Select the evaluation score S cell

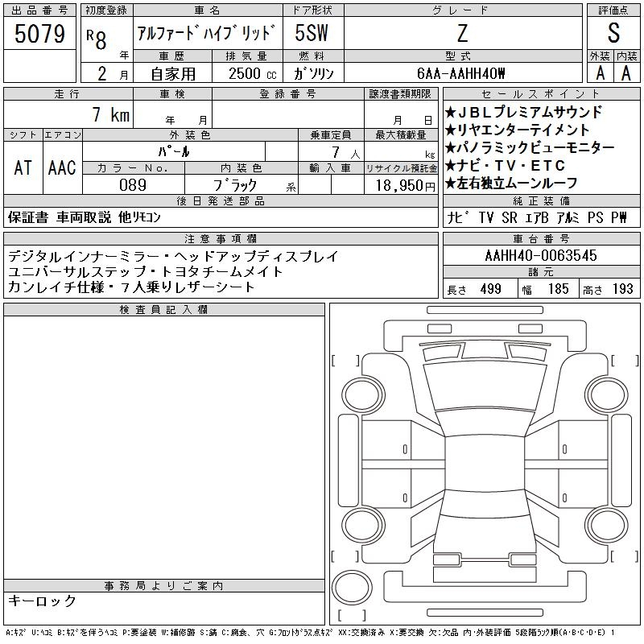(x=613, y=33)
